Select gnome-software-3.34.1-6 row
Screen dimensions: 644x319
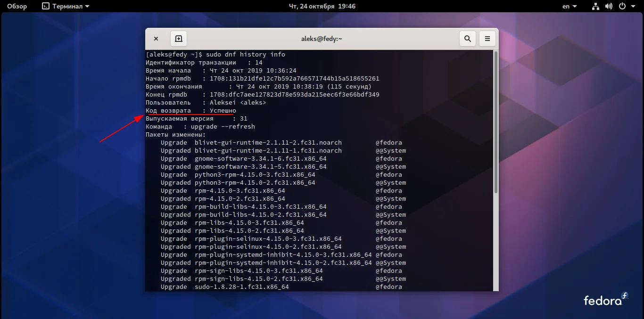pos(281,158)
